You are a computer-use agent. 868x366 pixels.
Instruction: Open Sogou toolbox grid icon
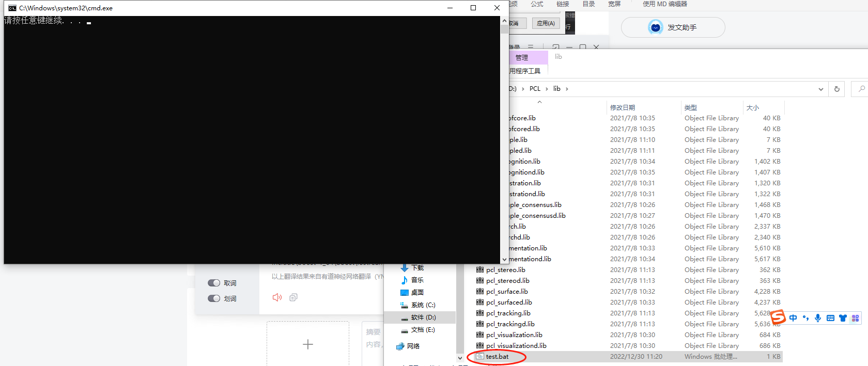pyautogui.click(x=855, y=318)
